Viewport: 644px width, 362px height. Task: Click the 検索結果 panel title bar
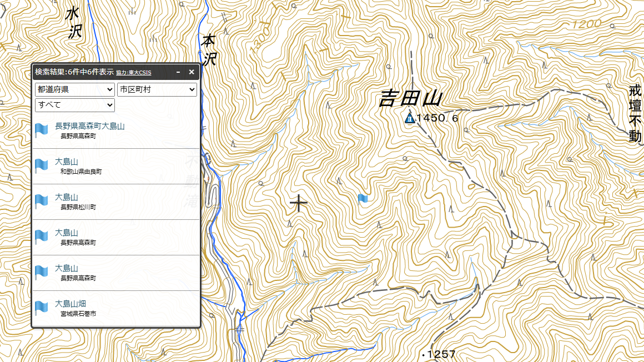[x=103, y=72]
